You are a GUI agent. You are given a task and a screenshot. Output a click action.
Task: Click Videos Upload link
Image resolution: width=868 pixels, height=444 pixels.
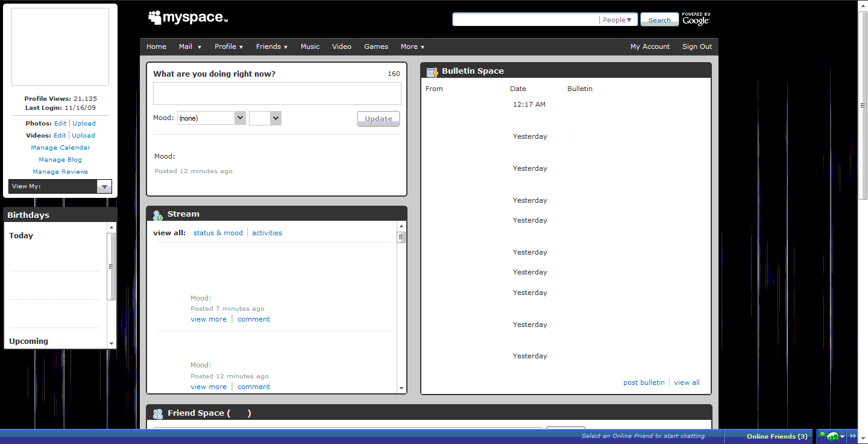[x=84, y=135]
